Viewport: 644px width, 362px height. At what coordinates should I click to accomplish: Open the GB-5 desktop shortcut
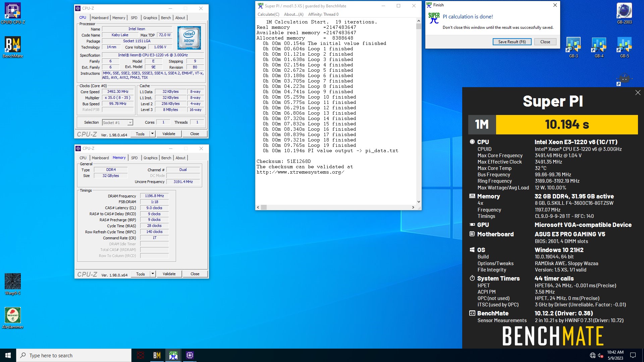624,47
